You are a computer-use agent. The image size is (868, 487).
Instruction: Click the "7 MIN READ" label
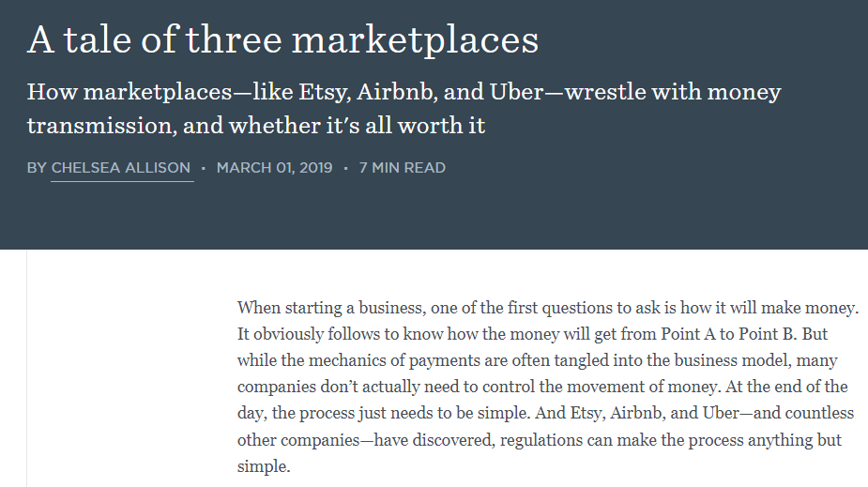click(402, 168)
